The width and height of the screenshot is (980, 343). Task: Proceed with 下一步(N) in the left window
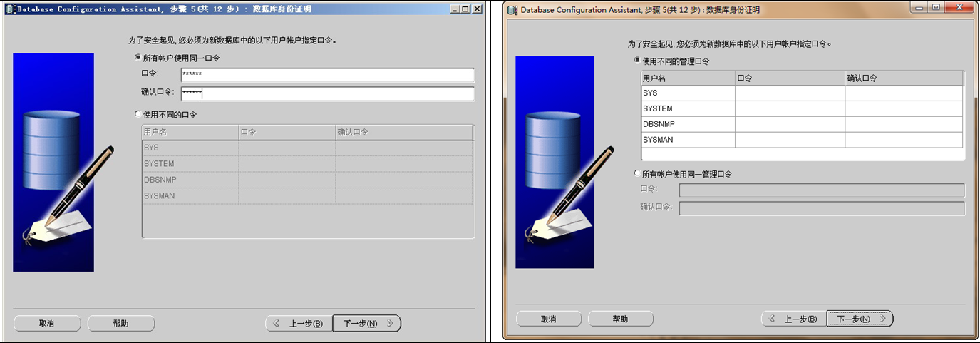367,324
